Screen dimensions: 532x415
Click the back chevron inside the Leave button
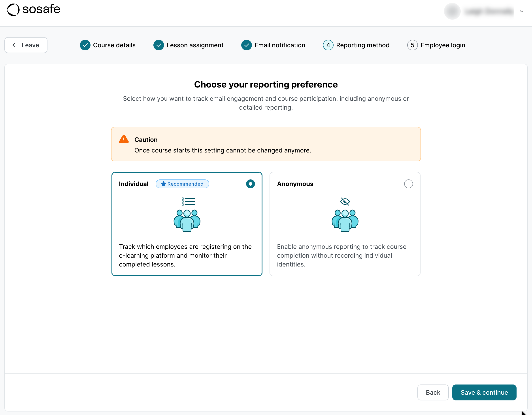click(14, 45)
